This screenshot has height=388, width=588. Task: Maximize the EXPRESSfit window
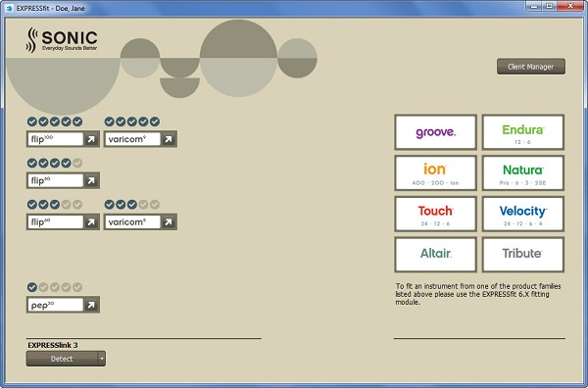point(550,6)
